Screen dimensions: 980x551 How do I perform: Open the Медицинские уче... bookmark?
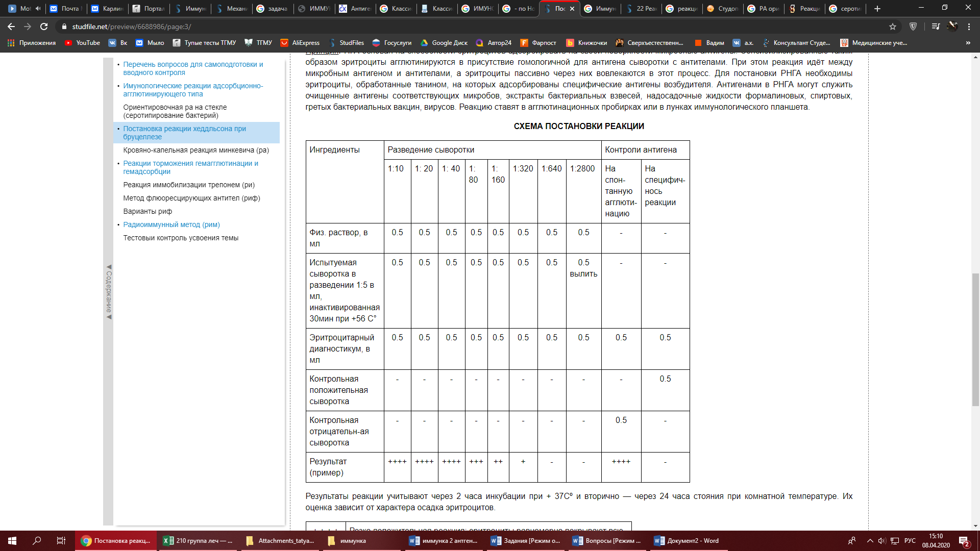click(874, 43)
